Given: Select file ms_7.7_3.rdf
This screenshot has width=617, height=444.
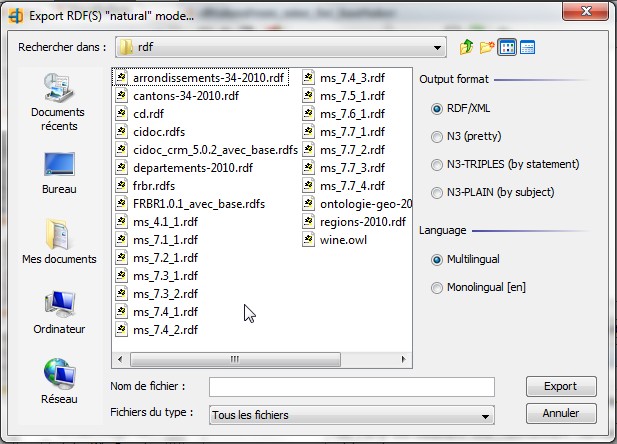Looking at the screenshot, I should pyautogui.click(x=344, y=167).
